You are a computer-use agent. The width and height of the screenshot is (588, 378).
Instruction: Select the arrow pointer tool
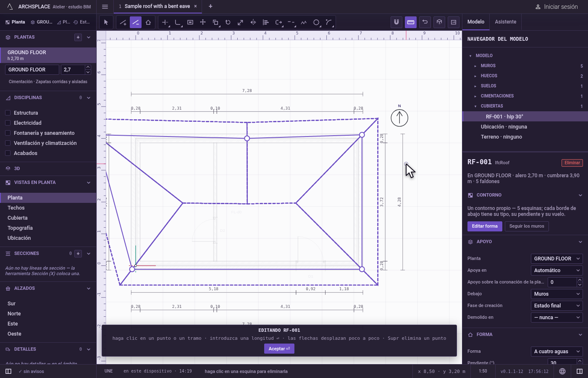106,22
